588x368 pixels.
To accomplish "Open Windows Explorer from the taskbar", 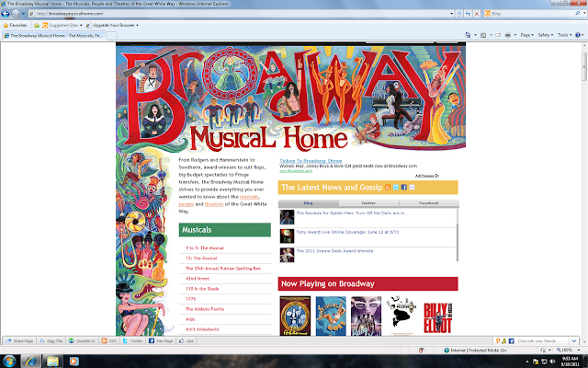I will (x=52, y=362).
